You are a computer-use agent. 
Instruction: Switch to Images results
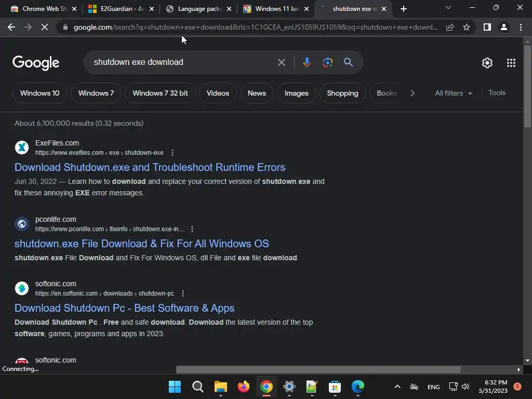click(x=297, y=94)
